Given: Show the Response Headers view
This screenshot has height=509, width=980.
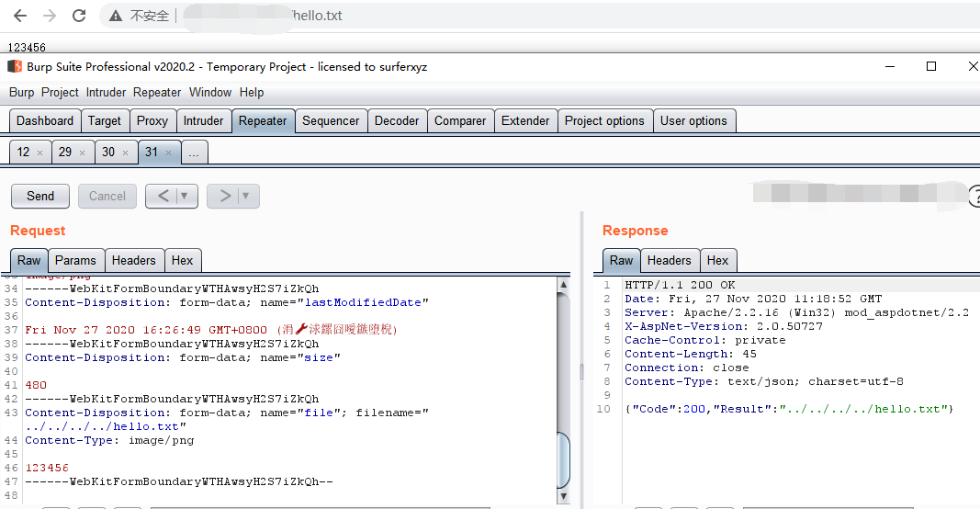Looking at the screenshot, I should point(669,260).
